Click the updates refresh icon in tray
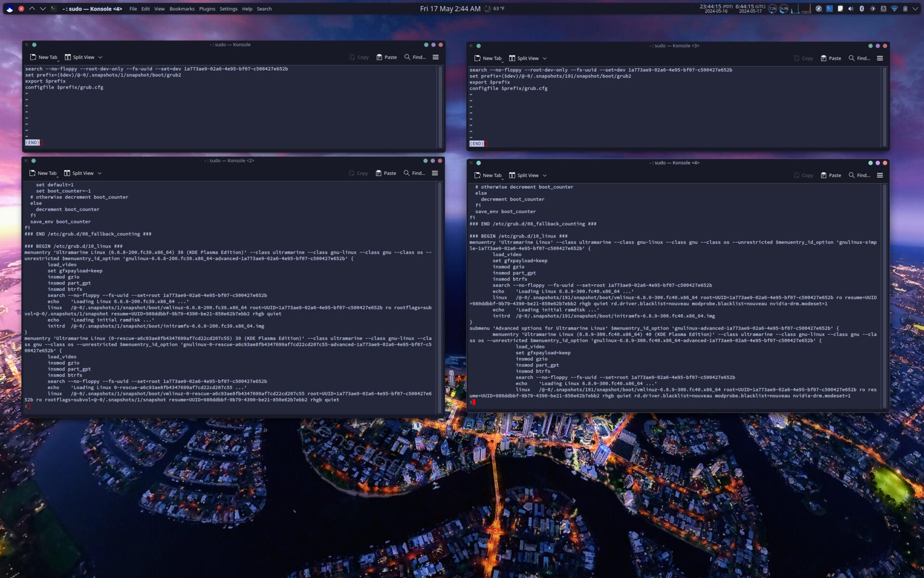Screen dimensions: 924x578 click(819, 9)
